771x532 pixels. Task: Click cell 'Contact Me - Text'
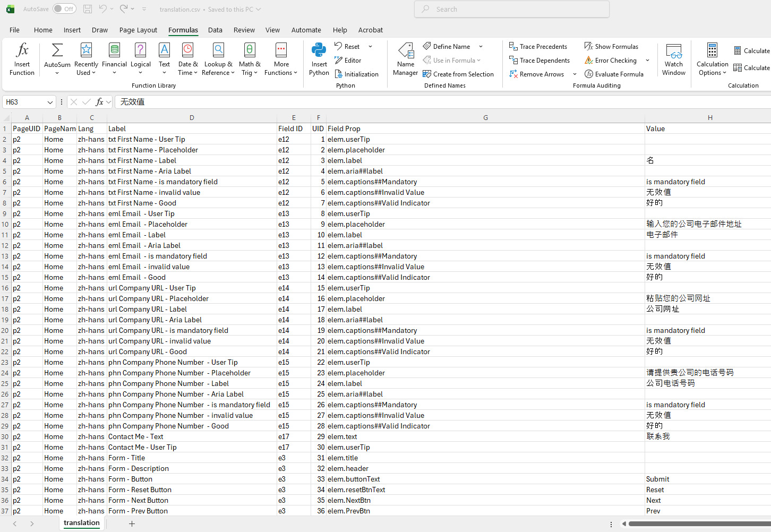click(x=192, y=436)
